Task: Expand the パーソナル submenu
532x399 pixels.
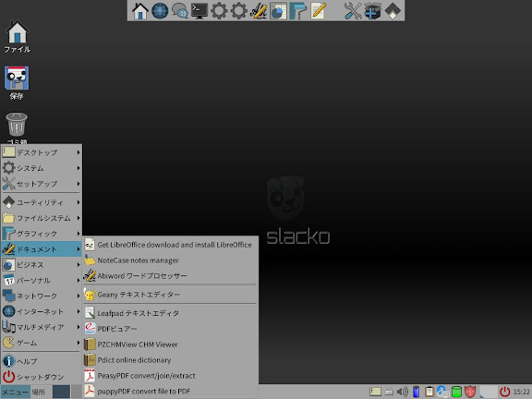Action: pyautogui.click(x=42, y=280)
